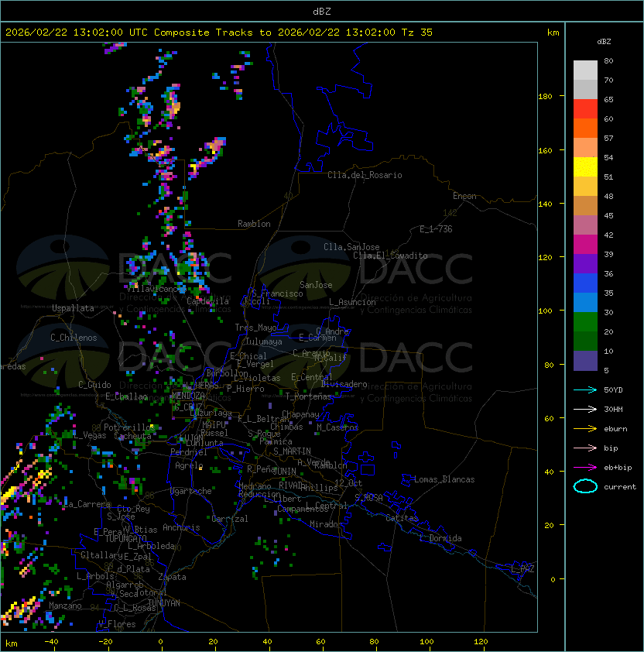
Task: Click the Mirador map label
Action: (327, 524)
